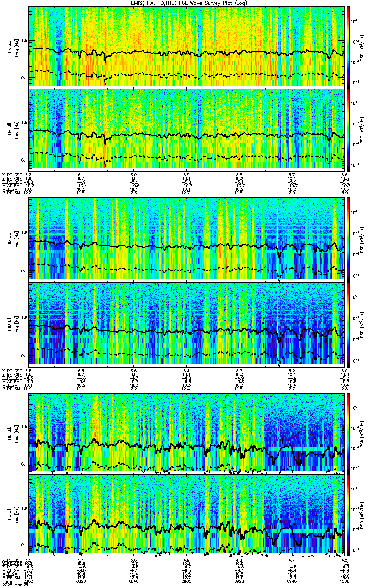Click the 'THA B∥ freq [Hz]' y-axis label
Viewport: 368px width, 588px height.
point(12,129)
